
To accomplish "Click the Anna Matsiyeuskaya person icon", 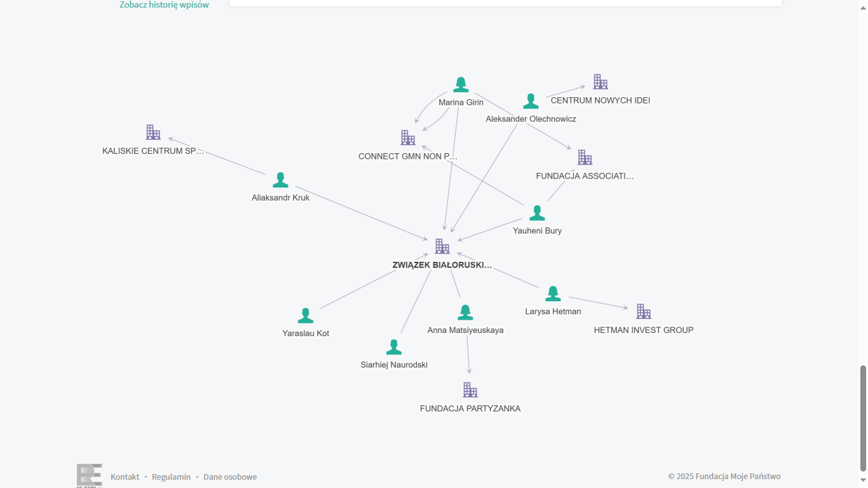I will point(465,313).
